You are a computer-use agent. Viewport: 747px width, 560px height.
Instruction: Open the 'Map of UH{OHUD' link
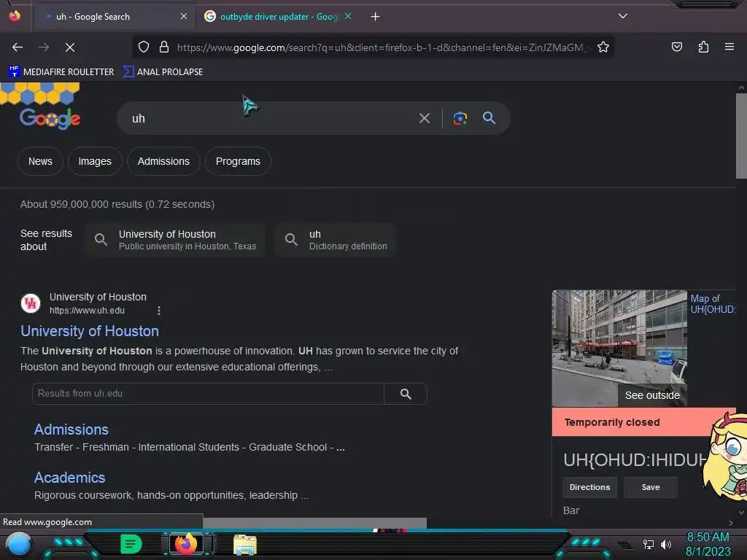pos(713,304)
